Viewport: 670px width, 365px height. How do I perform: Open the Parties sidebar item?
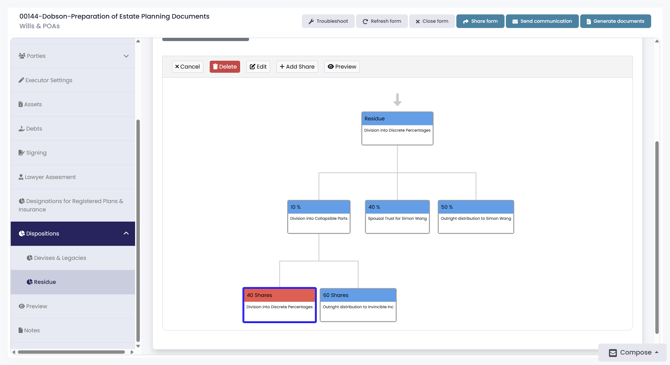click(73, 56)
